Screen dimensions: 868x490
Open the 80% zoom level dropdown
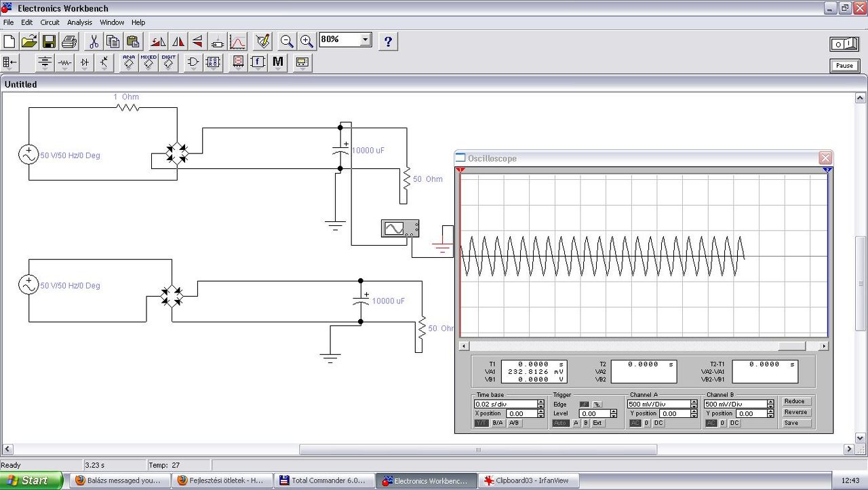coord(366,39)
